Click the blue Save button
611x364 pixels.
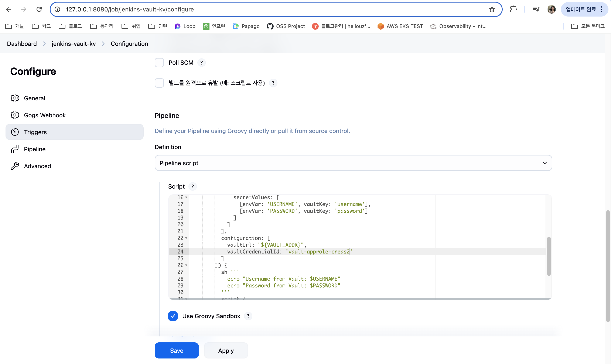click(x=177, y=350)
